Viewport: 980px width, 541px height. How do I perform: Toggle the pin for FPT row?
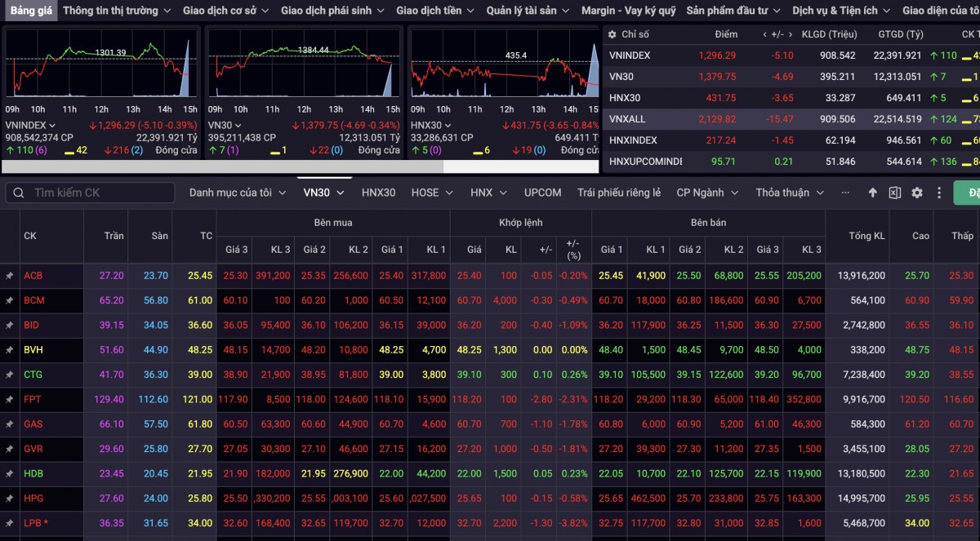click(x=10, y=400)
